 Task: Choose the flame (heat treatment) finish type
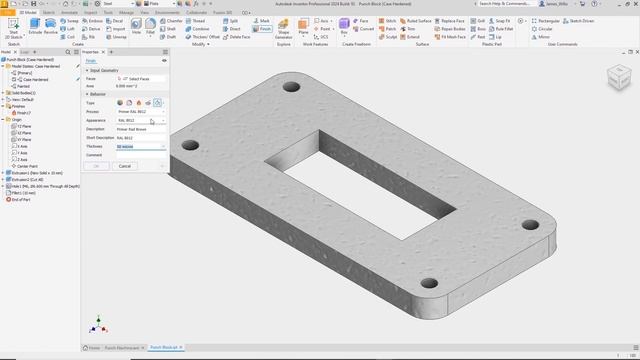point(139,103)
